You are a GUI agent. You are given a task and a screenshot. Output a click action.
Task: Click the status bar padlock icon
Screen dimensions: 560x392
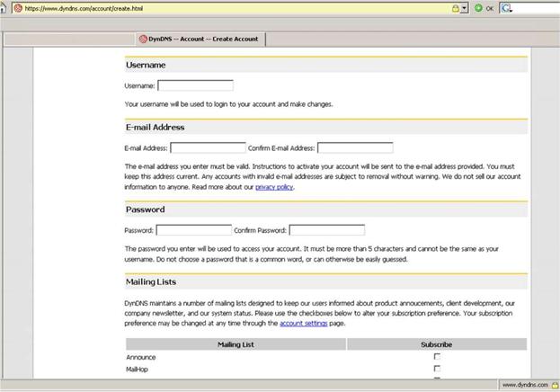pyautogui.click(x=555, y=385)
